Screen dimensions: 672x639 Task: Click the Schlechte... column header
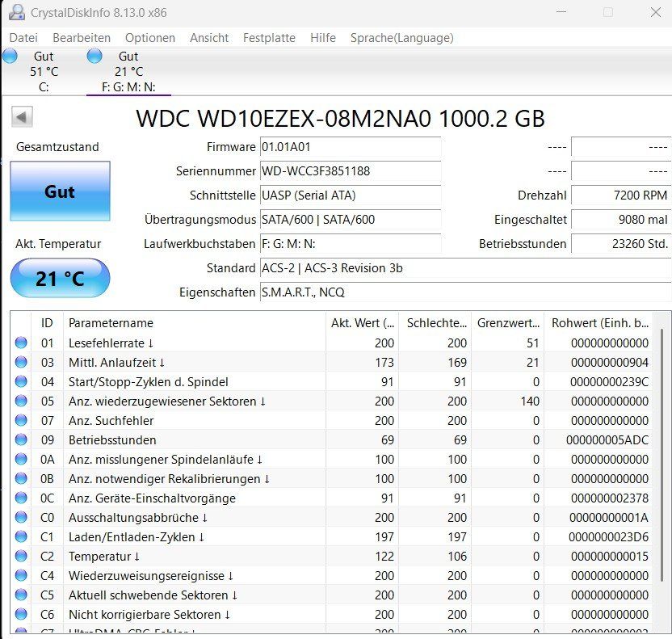pos(435,322)
